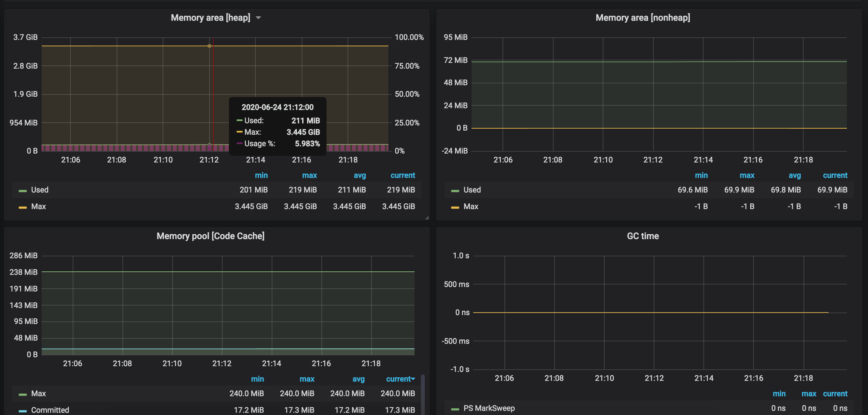Click the yellow Max swatch in nonheap legend
The image size is (868, 415).
point(455,207)
